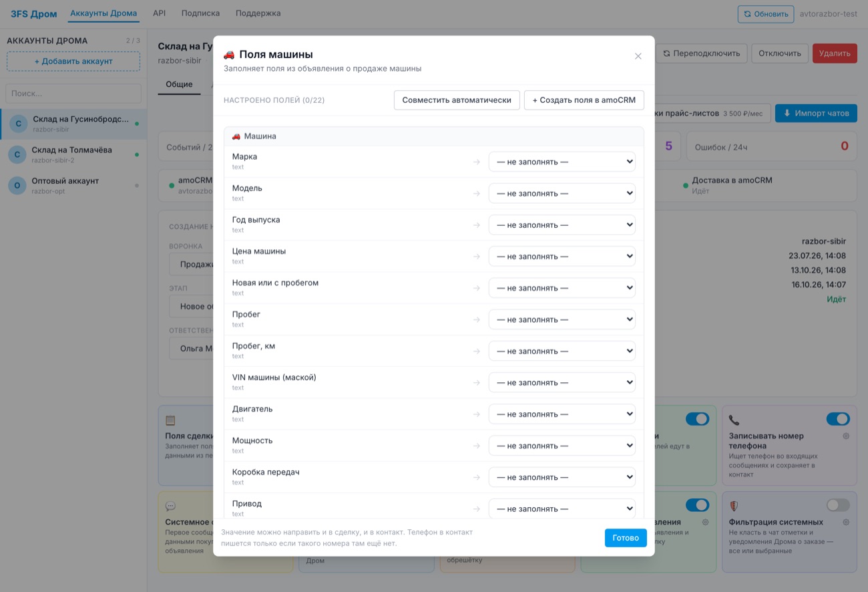Image resolution: width=868 pixels, height=592 pixels.
Task: Click the download arrow icon in Импорт чатов
Action: [787, 114]
